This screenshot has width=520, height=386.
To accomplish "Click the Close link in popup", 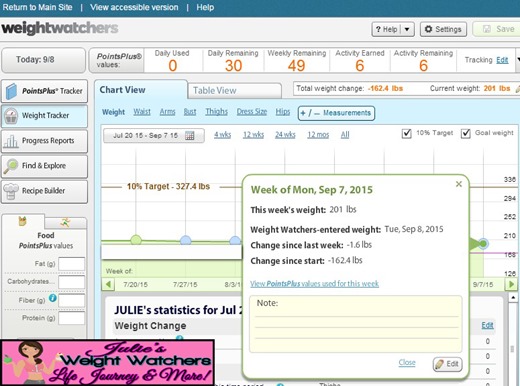I will tap(407, 362).
